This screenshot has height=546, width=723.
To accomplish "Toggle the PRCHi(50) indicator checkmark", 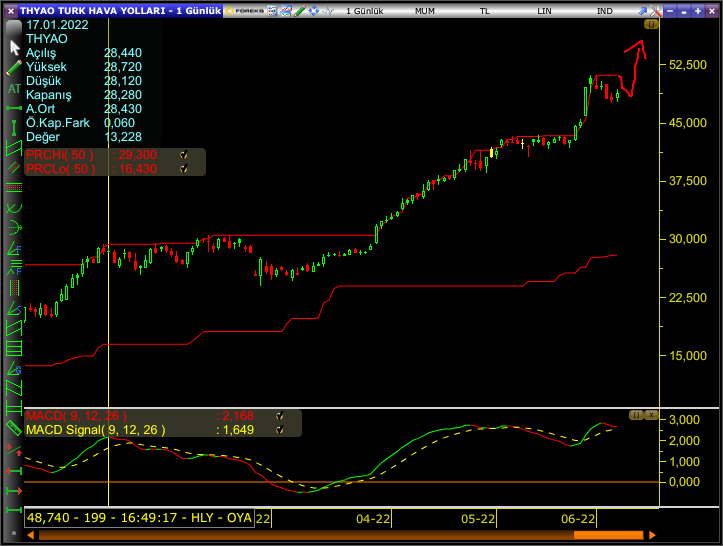I will tap(184, 155).
